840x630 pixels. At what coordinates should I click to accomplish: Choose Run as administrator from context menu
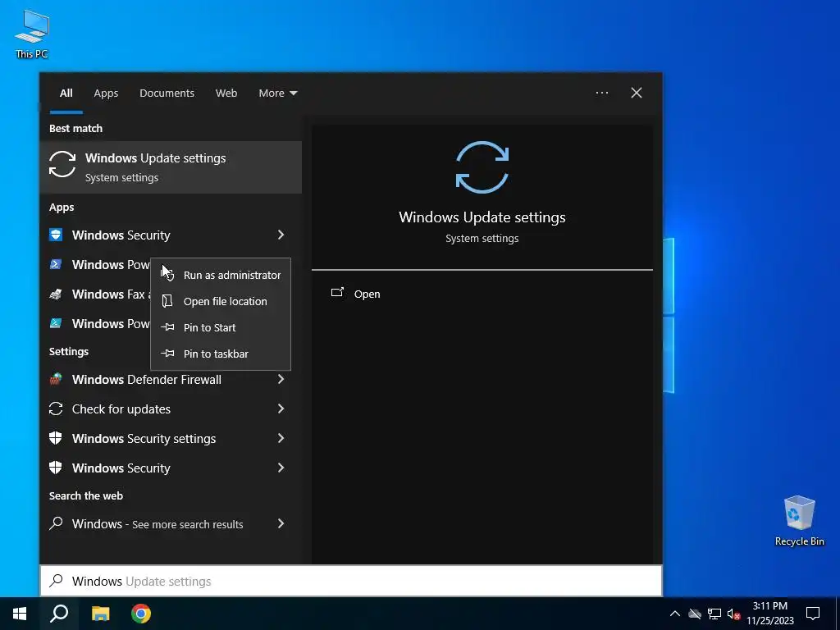tap(221, 275)
